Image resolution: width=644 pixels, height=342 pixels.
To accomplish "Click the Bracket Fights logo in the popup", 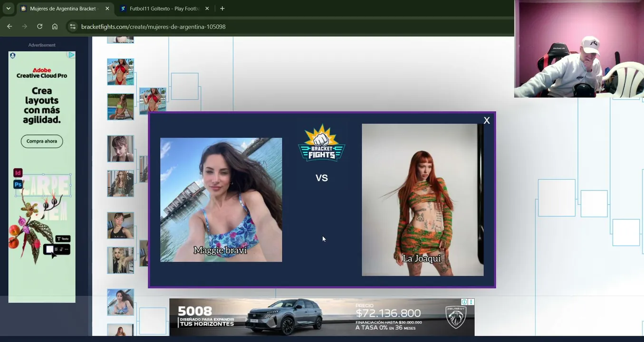I will click(x=322, y=142).
